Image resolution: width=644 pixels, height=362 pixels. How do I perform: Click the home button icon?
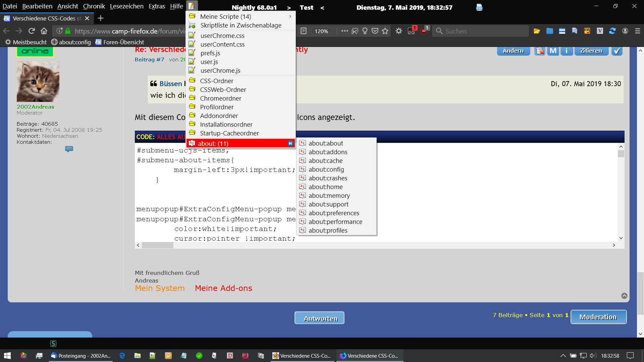[44, 31]
